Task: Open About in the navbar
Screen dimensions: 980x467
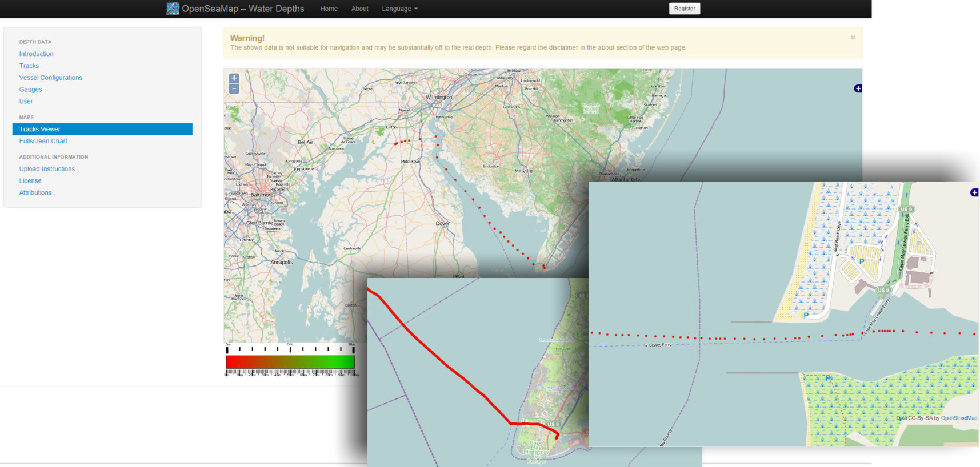Action: coord(359,9)
